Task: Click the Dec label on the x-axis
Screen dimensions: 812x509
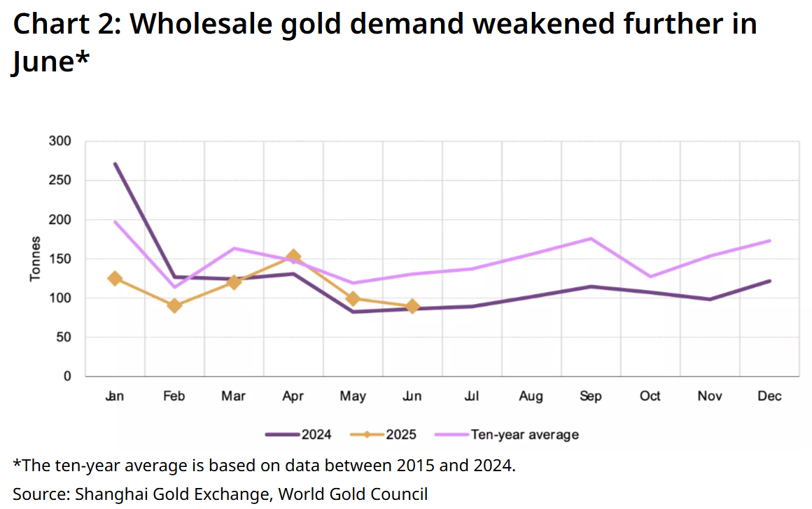Action: (x=769, y=396)
